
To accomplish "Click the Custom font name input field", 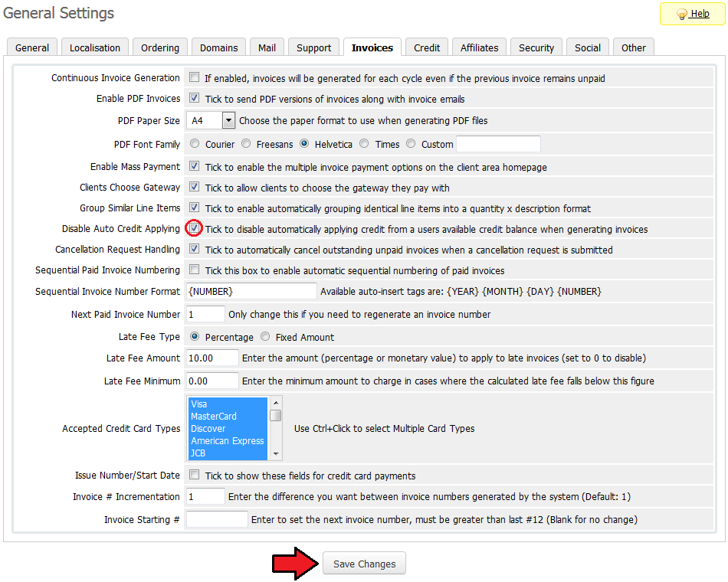I will click(499, 144).
